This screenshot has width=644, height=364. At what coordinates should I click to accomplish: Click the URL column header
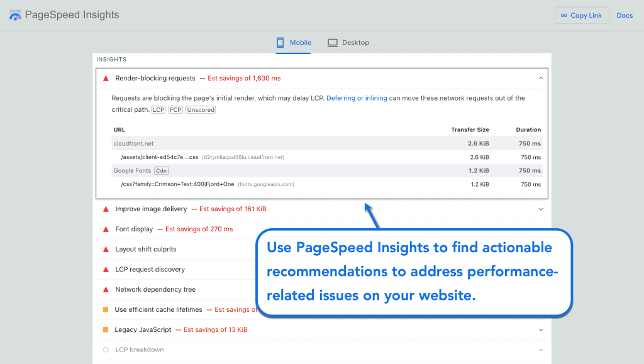tap(119, 130)
